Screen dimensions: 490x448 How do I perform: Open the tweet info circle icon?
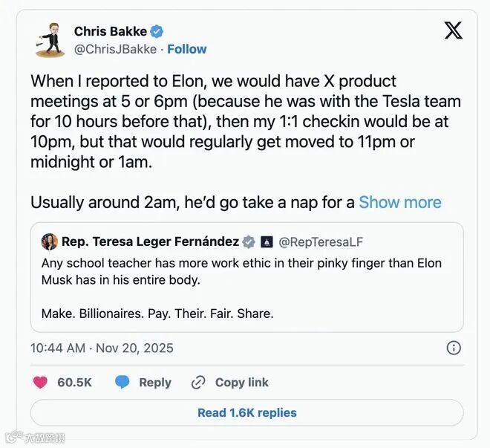tap(454, 348)
